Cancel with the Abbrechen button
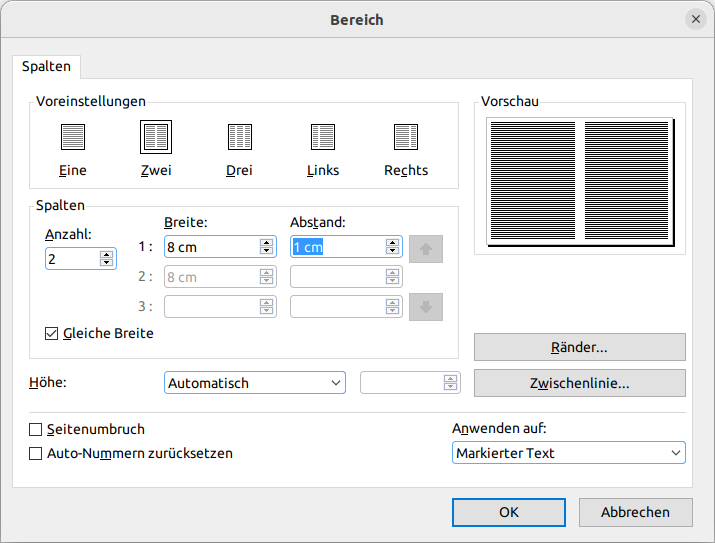Screen dimensions: 715x543 [x=636, y=512]
